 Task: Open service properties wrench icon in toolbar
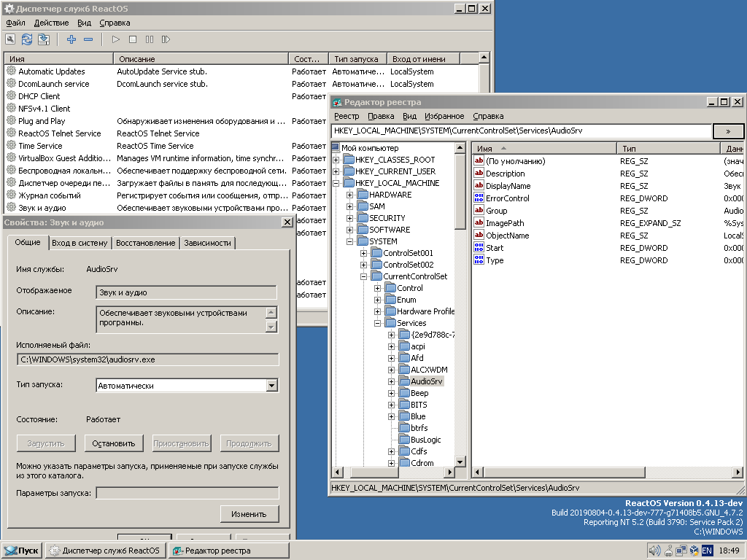pos(10,39)
